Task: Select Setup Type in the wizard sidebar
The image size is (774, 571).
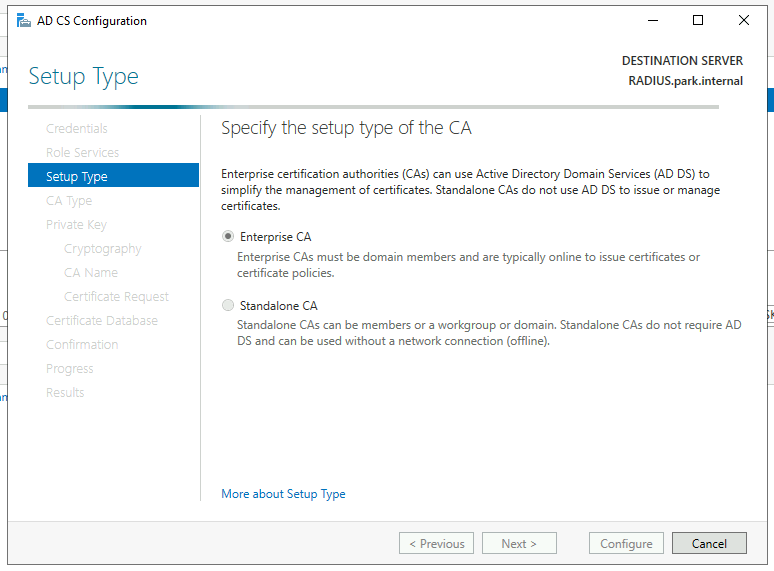Action: coord(114,176)
